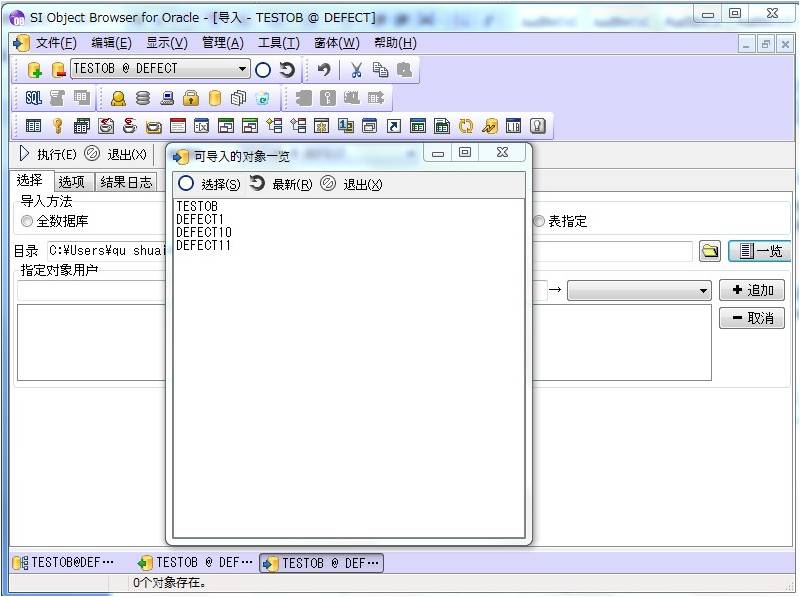The image size is (800, 597).
Task: Switch to the 选项 tab
Action: tap(72, 182)
